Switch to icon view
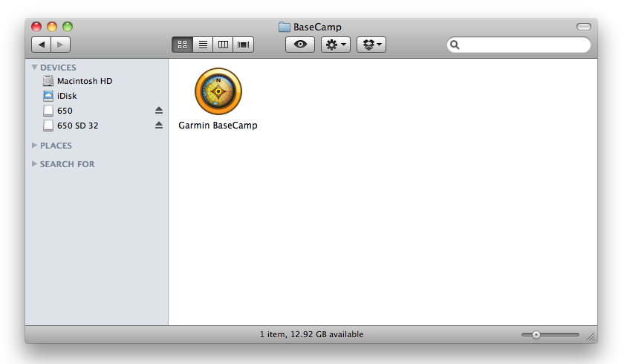Screen dimensions: 624x364 [x=182, y=45]
